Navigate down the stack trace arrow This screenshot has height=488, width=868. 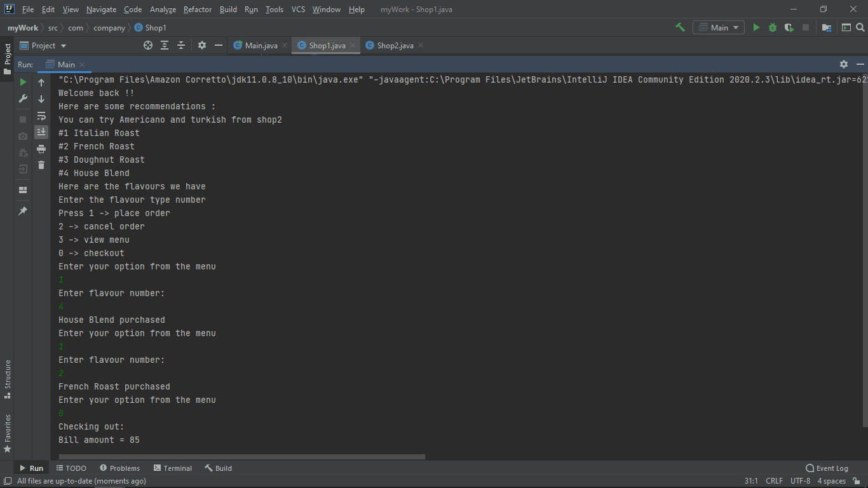click(41, 98)
